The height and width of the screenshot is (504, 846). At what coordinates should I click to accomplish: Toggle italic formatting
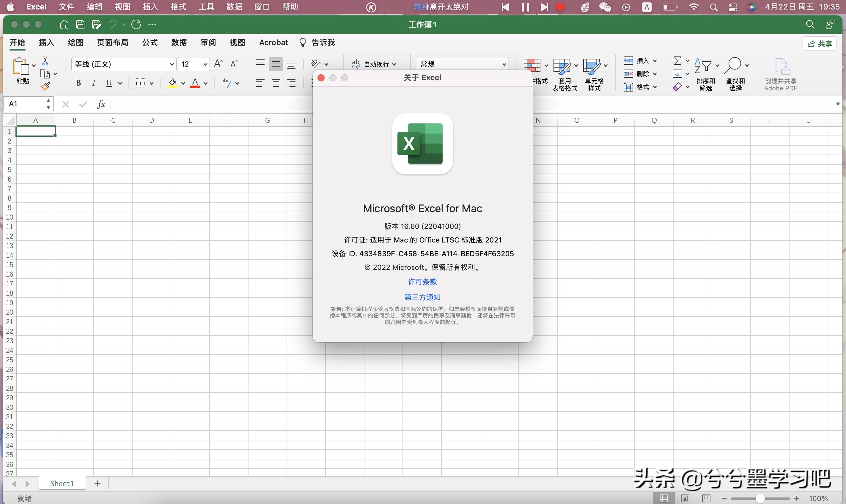click(x=93, y=83)
